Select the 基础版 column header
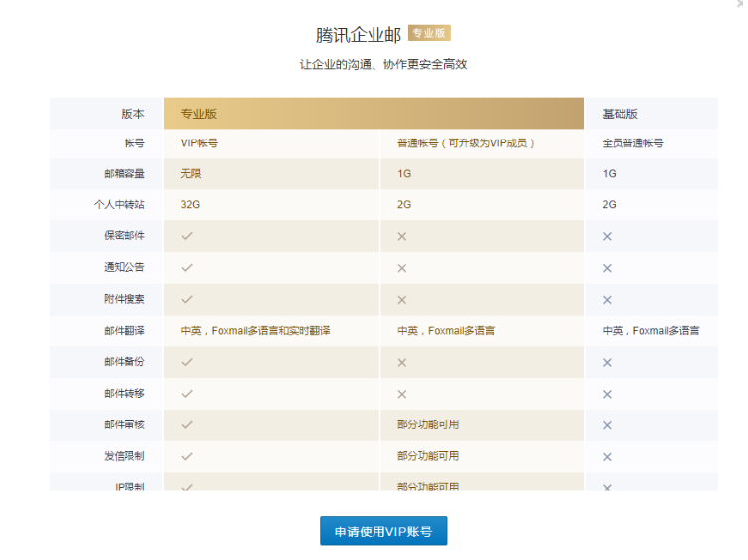This screenshot has width=748, height=560. [620, 114]
